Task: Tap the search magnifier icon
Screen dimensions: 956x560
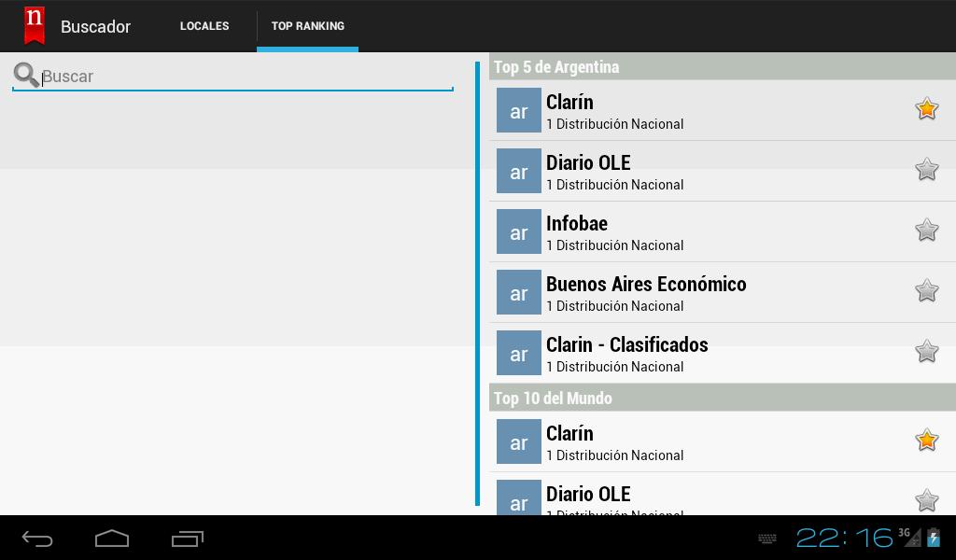Action: tap(26, 75)
